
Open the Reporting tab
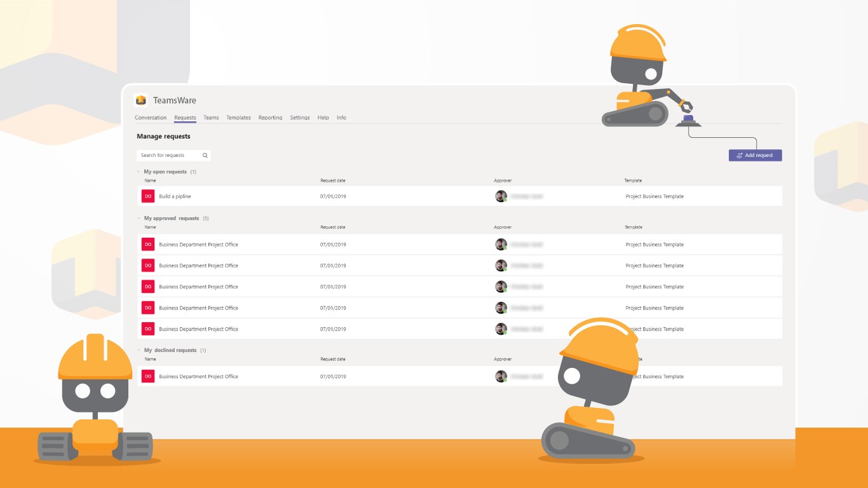click(x=270, y=118)
